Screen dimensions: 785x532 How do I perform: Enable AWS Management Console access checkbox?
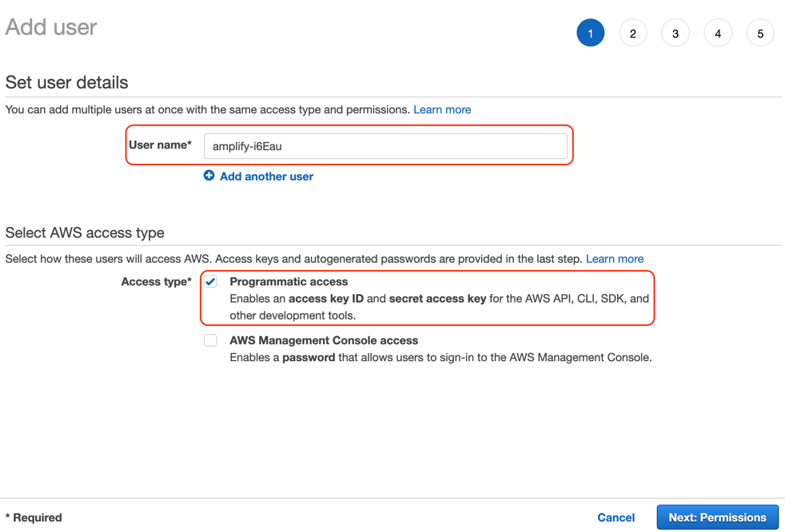(x=211, y=340)
